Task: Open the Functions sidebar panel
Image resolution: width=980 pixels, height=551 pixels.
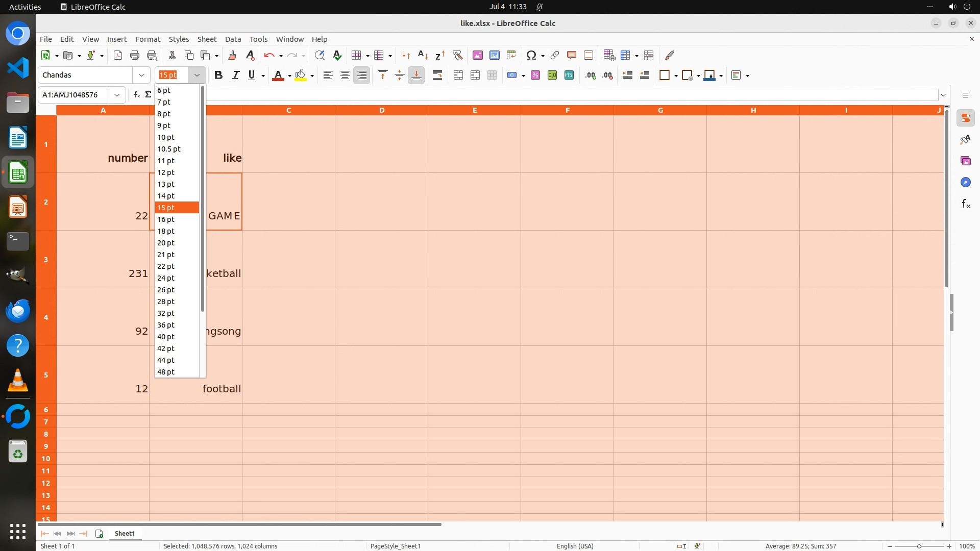Action: (965, 204)
